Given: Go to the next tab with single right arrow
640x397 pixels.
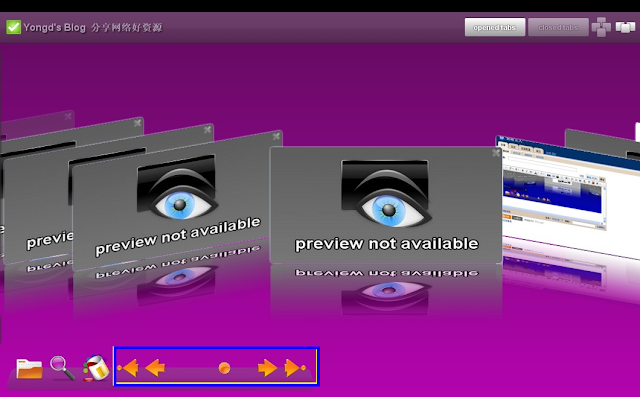Looking at the screenshot, I should (267, 368).
